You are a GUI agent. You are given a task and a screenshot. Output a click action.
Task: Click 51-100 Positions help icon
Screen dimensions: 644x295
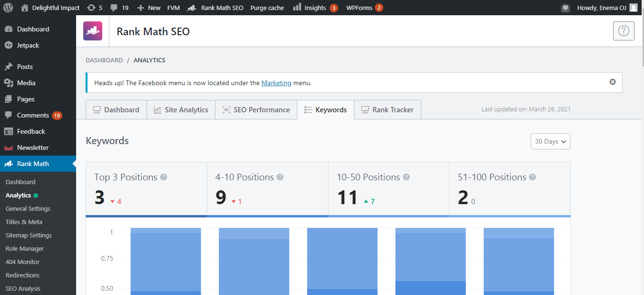(533, 177)
